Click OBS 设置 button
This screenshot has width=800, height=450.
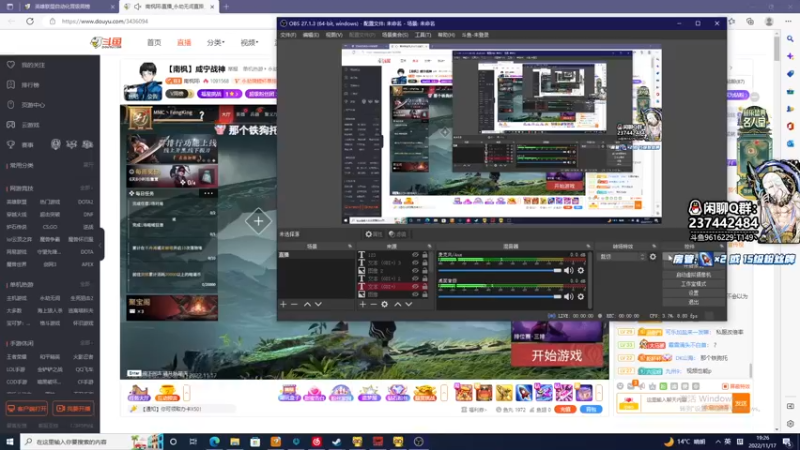tap(693, 293)
